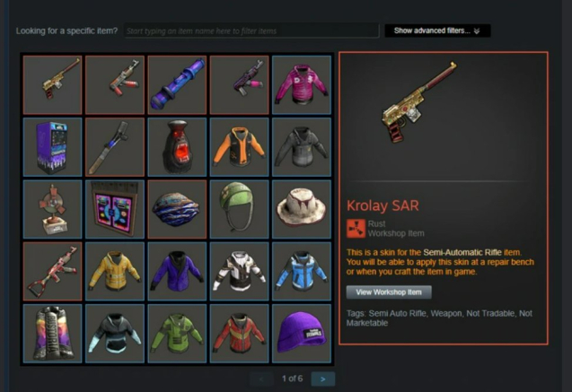This screenshot has height=392, width=572.
Task: Open View Workshop Item button
Action: (x=389, y=292)
